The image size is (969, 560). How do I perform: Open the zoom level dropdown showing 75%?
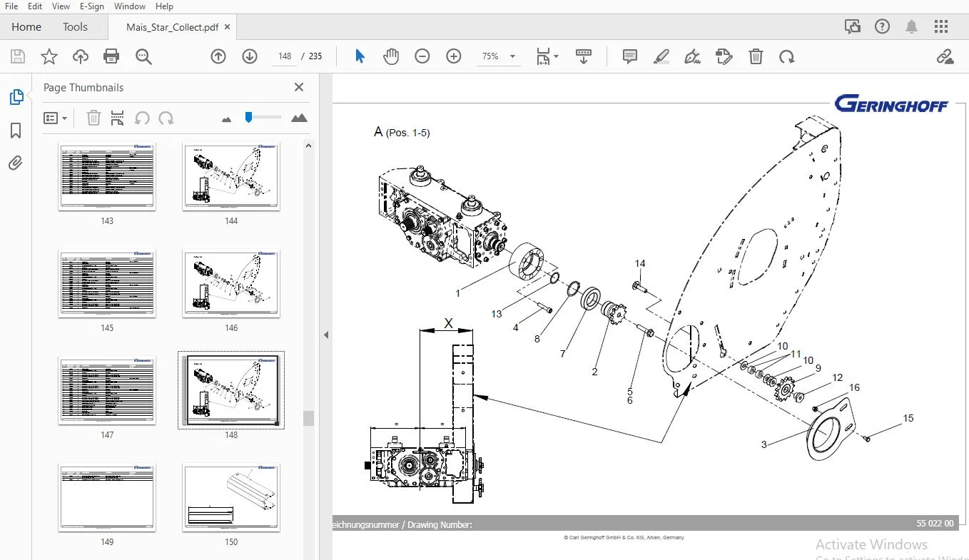click(497, 56)
